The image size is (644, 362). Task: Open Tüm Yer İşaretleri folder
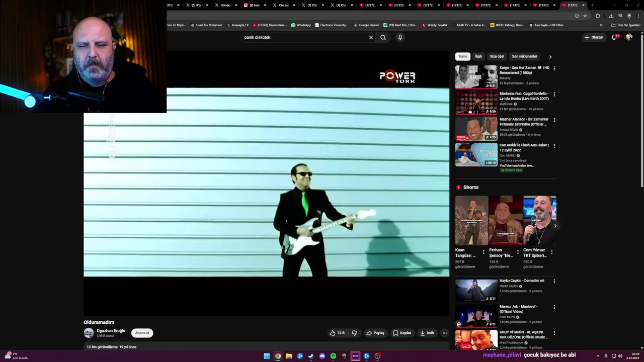coord(626,25)
